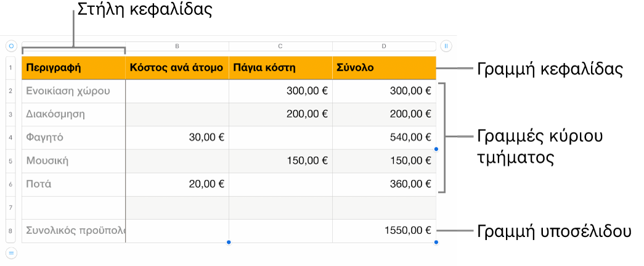Select the Ενοικίαση χώρου cell
644x266 pixels.
point(73,91)
